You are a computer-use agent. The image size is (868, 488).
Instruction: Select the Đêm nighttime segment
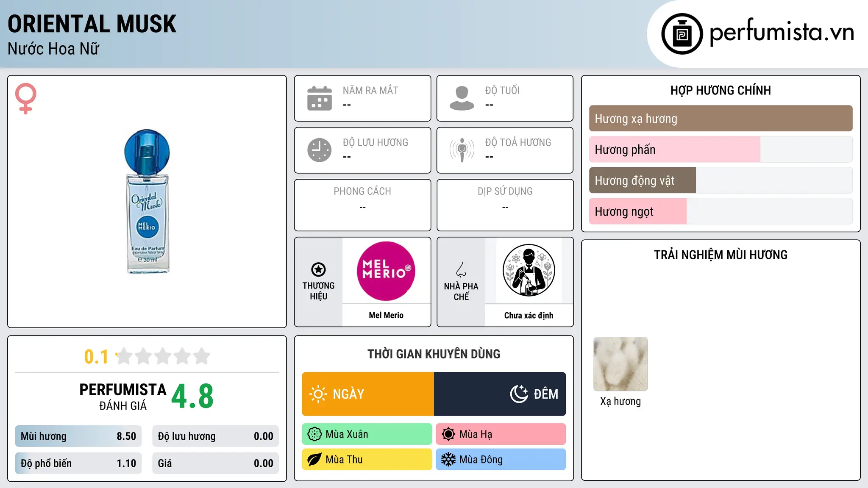pos(500,394)
